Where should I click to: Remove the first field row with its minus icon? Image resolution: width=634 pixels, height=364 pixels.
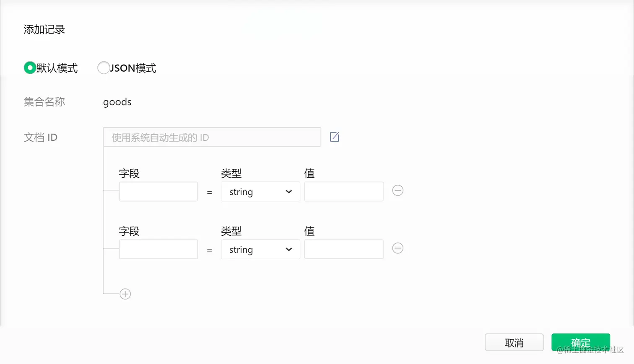click(398, 191)
